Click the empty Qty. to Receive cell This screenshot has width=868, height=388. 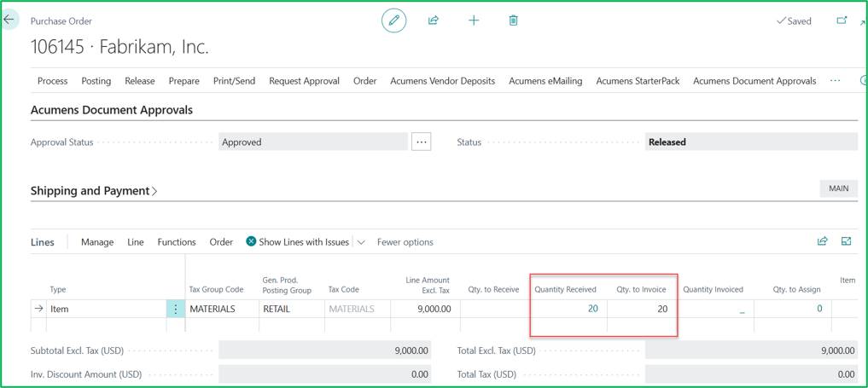pyautogui.click(x=495, y=309)
